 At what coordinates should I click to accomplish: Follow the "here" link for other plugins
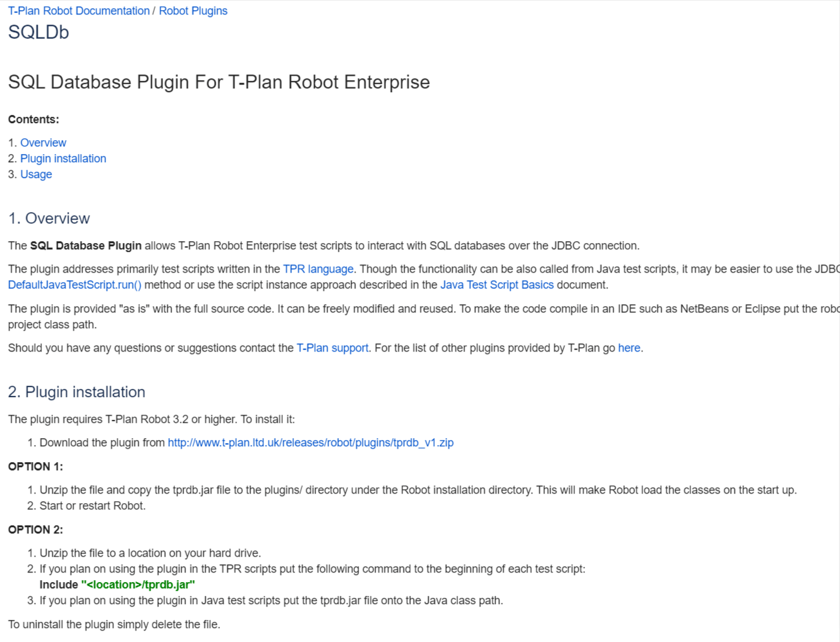click(628, 348)
